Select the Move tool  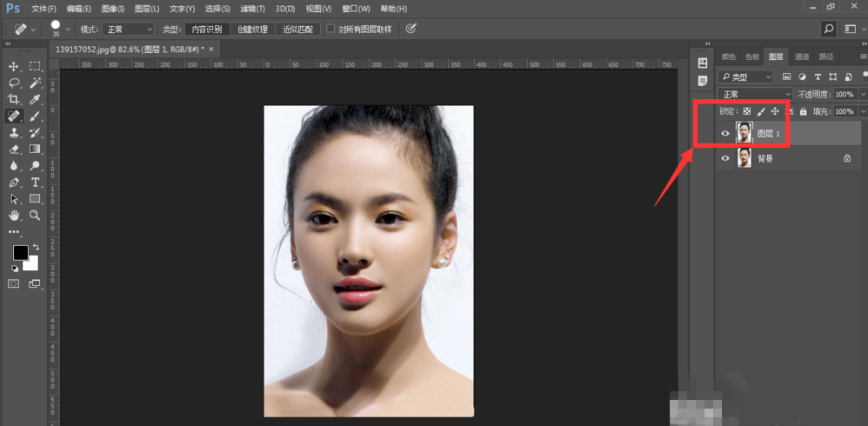(x=14, y=66)
